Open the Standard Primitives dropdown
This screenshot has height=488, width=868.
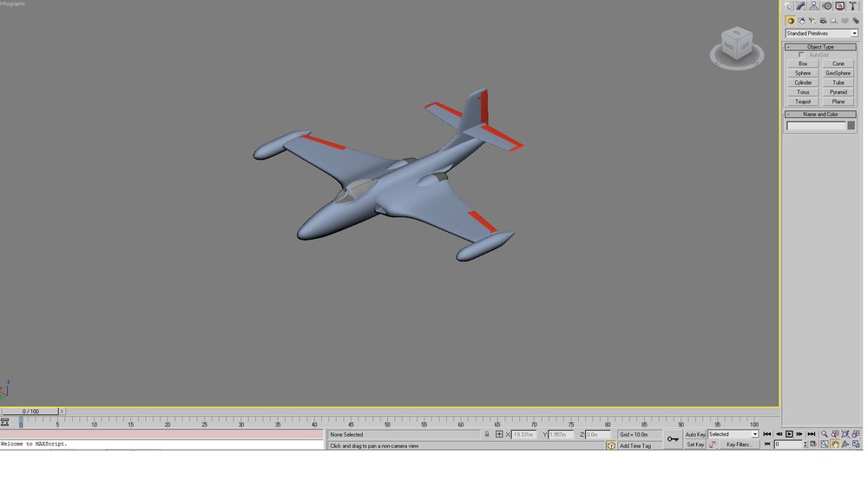tap(821, 33)
